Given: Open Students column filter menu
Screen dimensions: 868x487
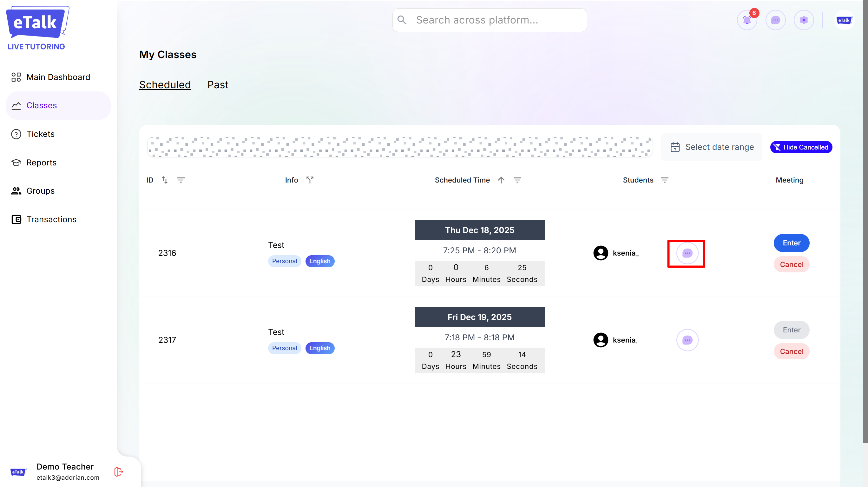Looking at the screenshot, I should [664, 180].
